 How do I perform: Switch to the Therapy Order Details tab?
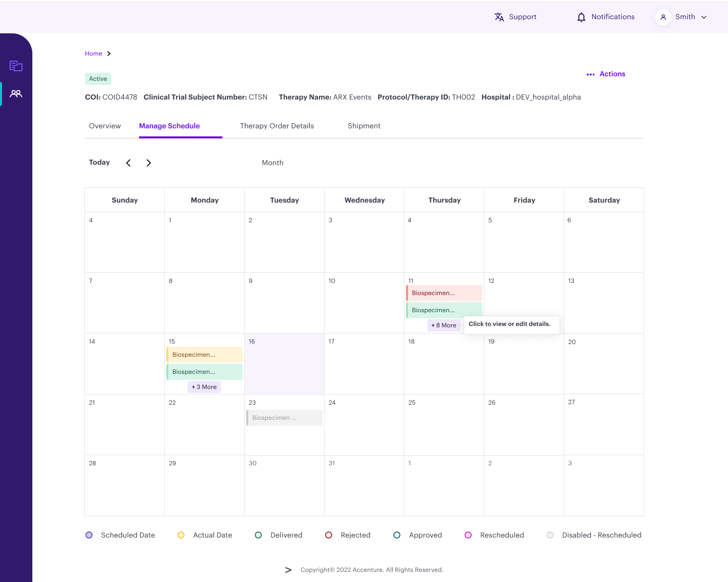(277, 126)
